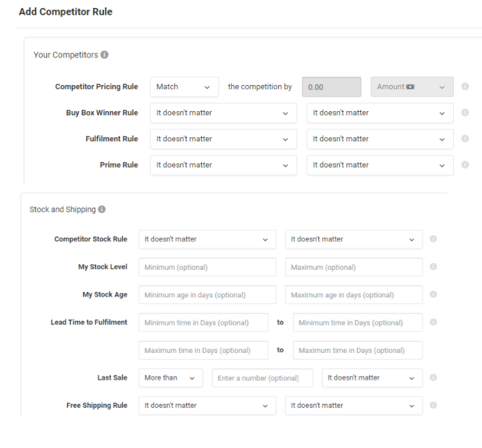This screenshot has width=482, height=448.
Task: Click info icon at end of My Stock Level row
Action: (x=433, y=267)
